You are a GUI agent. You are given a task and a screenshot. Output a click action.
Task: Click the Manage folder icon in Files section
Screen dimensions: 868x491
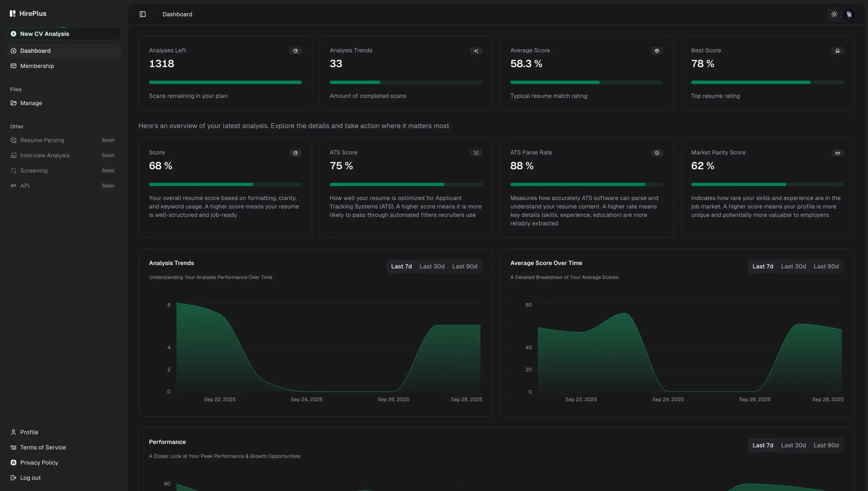[14, 103]
